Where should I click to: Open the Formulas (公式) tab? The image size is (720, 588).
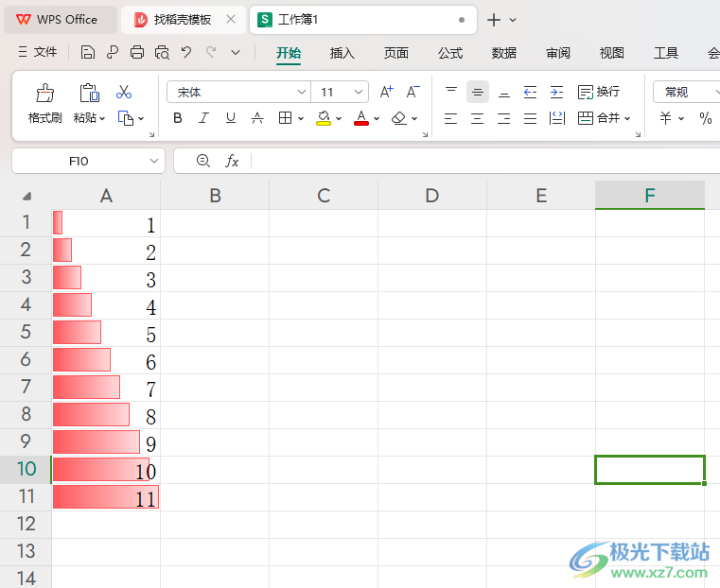pos(450,53)
